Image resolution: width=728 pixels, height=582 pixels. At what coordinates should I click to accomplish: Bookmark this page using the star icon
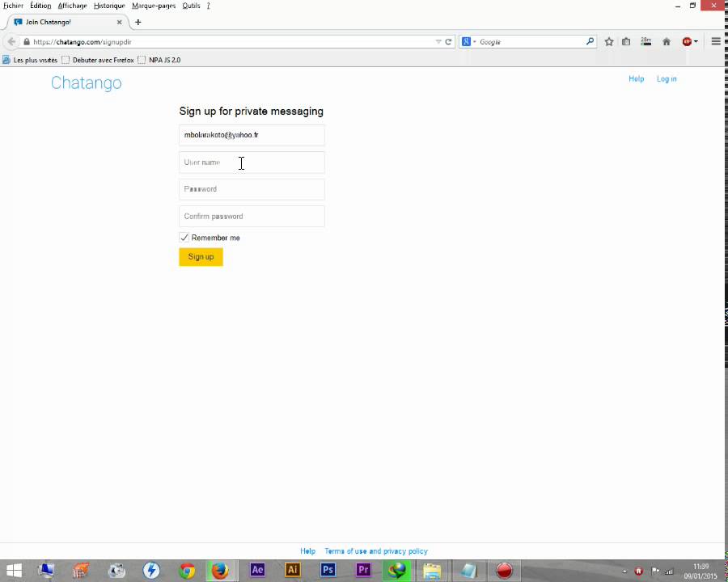609,41
